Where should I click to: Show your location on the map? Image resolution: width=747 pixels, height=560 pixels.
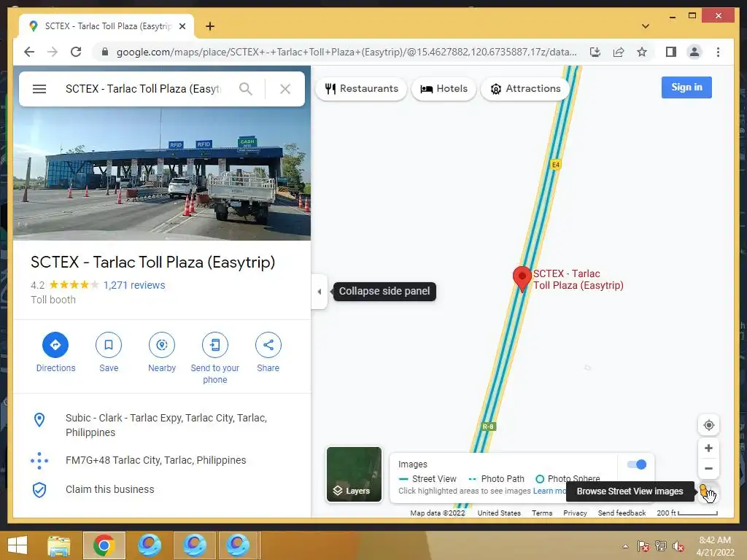(x=708, y=425)
